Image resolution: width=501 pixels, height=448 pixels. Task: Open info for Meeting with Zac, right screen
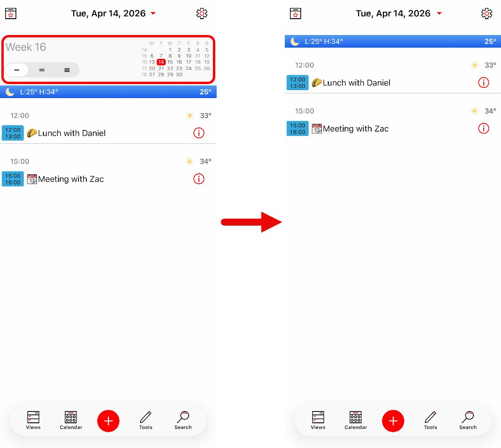click(x=483, y=128)
